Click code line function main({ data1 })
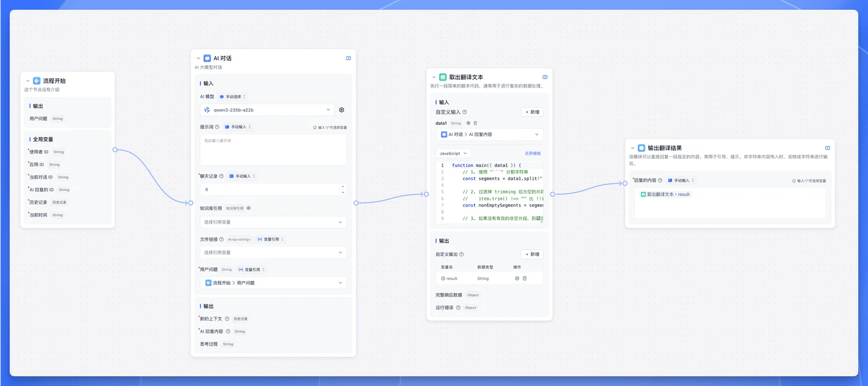This screenshot has height=386, width=868. 486,165
